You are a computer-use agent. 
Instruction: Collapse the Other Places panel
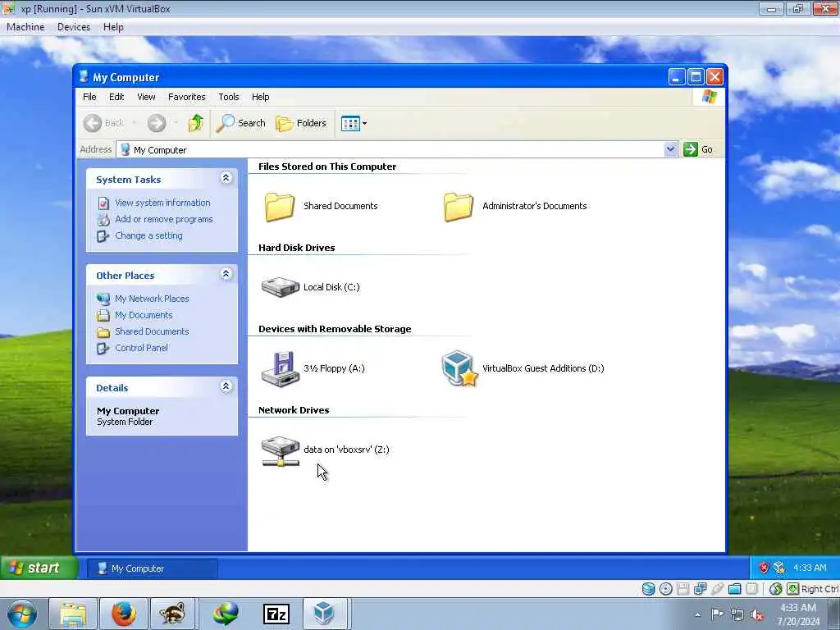click(x=226, y=274)
